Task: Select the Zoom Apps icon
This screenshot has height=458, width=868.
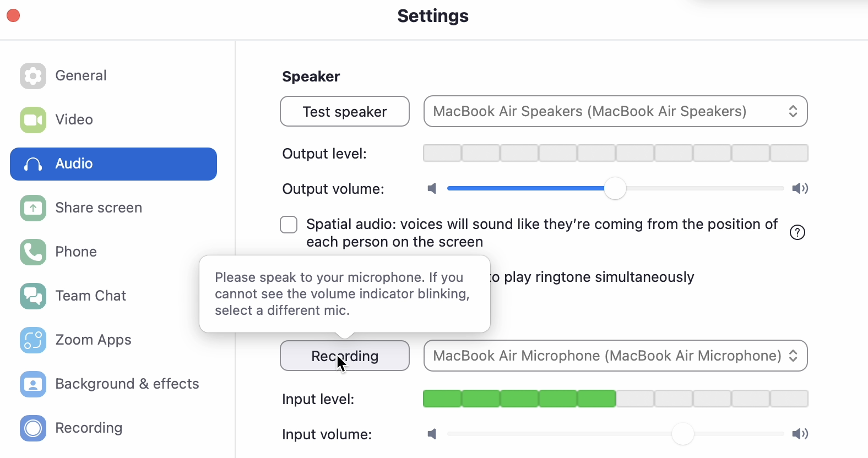Action: 33,340
